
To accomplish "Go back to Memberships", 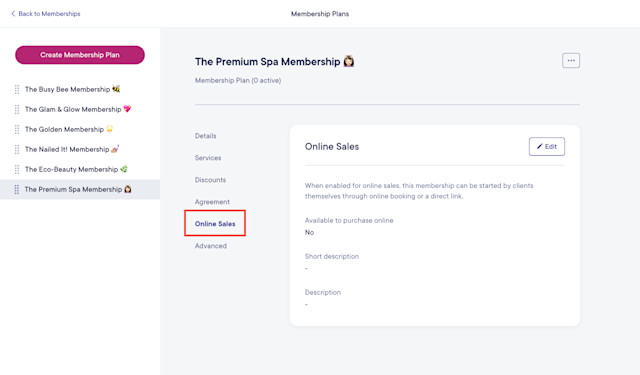I will (x=46, y=13).
